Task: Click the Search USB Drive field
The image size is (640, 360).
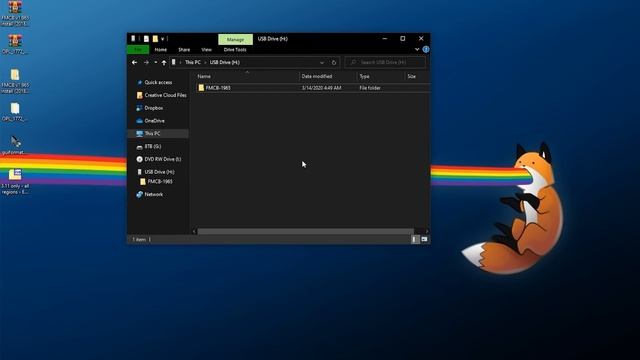Action: tap(385, 62)
